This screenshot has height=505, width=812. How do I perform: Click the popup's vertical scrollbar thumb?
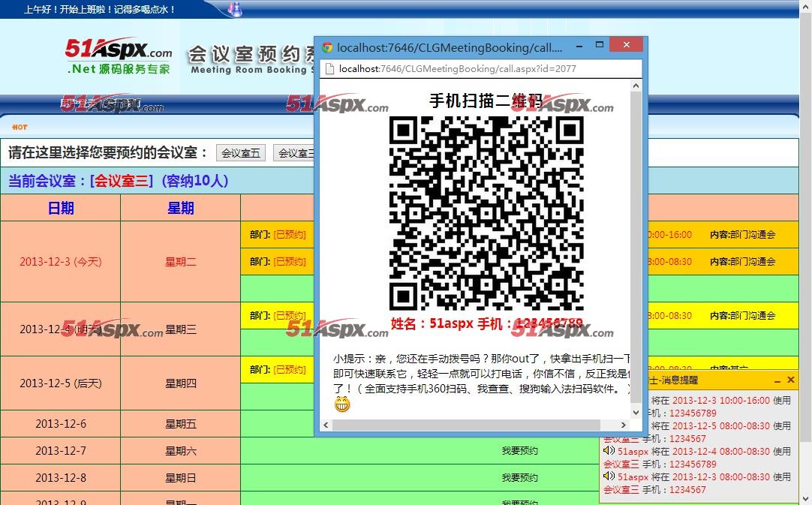pyautogui.click(x=636, y=246)
